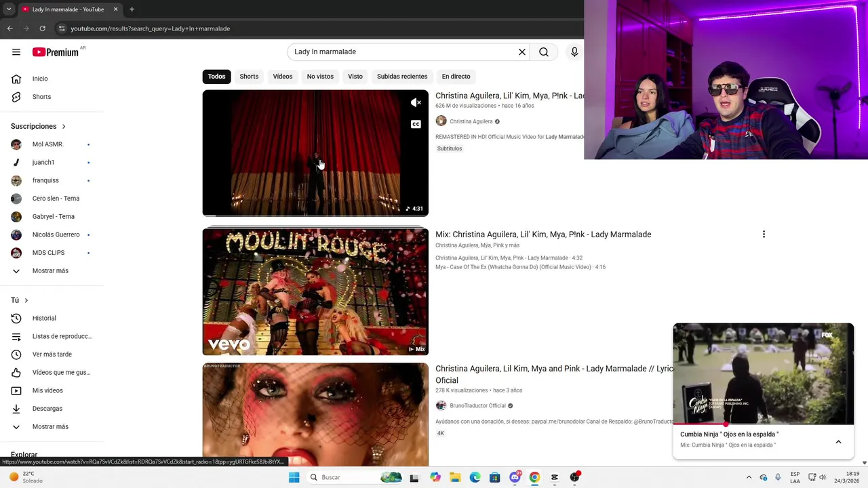This screenshot has width=868, height=488.
Task: Play the red curtain video preview thumbnail
Action: point(315,153)
